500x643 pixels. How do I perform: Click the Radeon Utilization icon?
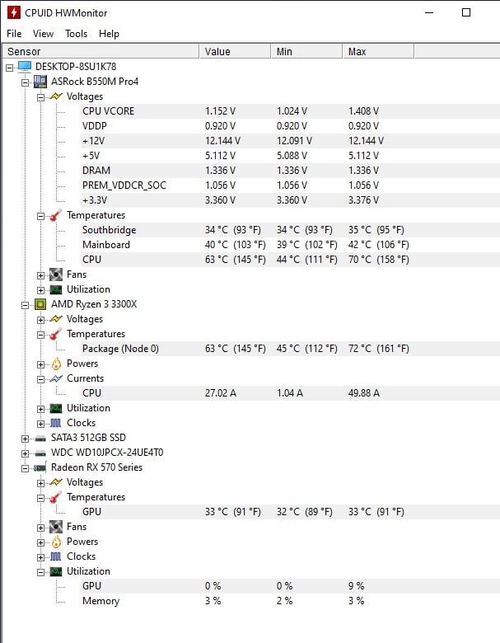pos(56,571)
